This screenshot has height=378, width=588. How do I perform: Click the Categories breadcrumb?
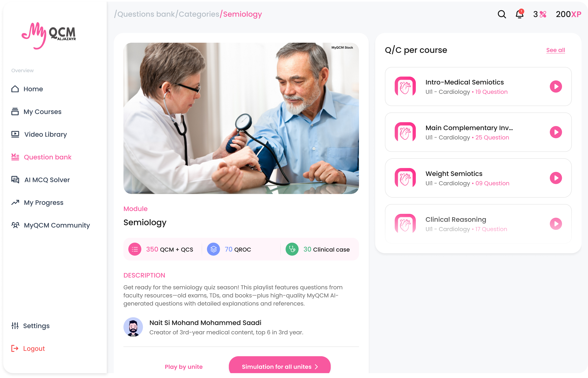199,14
